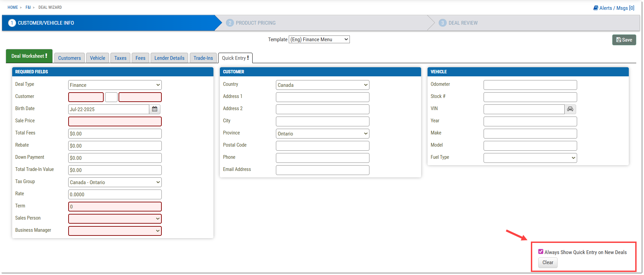Click the Address 2 field
Screen dimensions: 644x275
pos(323,109)
